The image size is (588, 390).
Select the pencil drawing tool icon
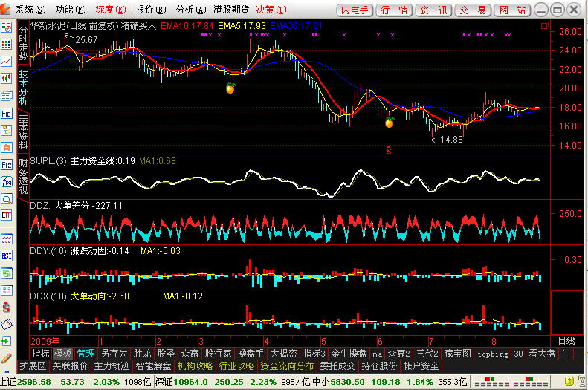click(x=7, y=358)
